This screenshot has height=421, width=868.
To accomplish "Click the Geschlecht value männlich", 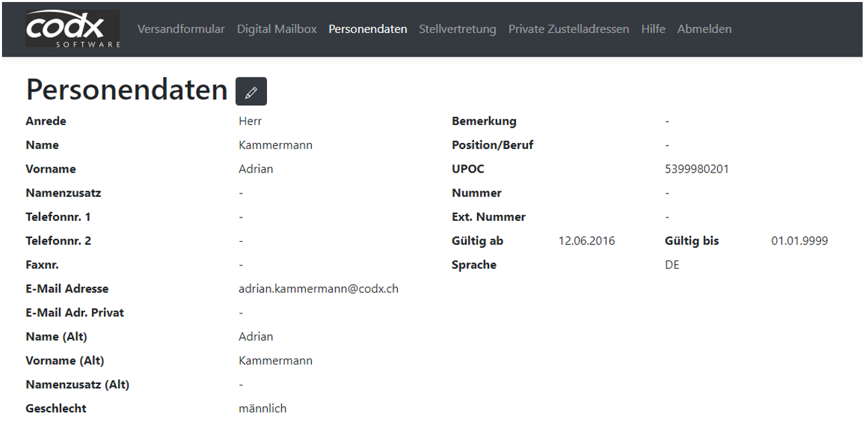I will click(x=262, y=408).
